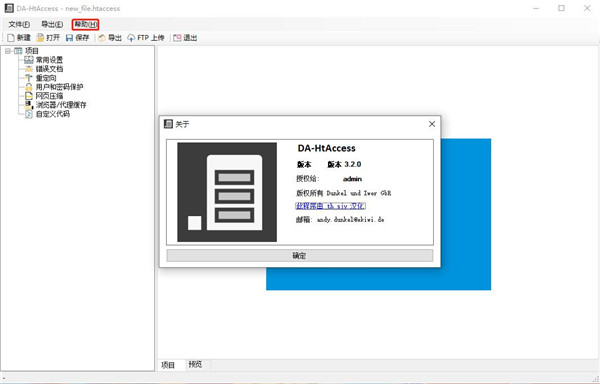Open the 导出(E) menu
The height and width of the screenshot is (384, 600).
point(52,24)
